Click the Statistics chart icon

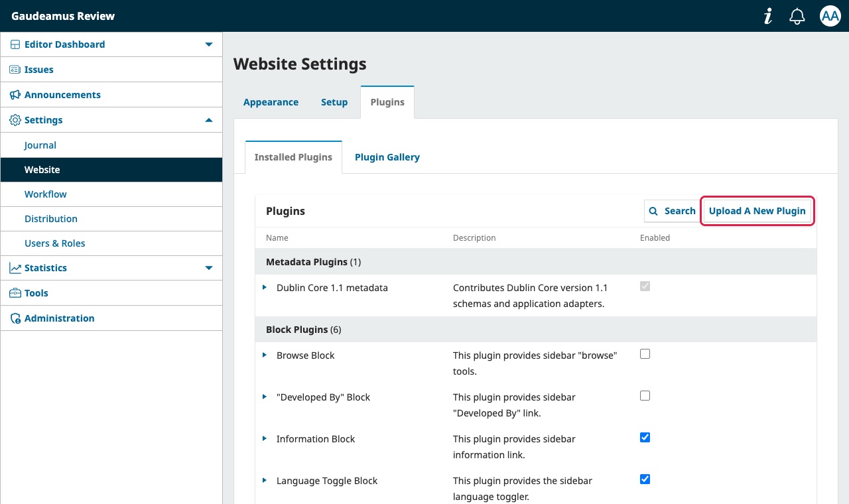pos(15,268)
